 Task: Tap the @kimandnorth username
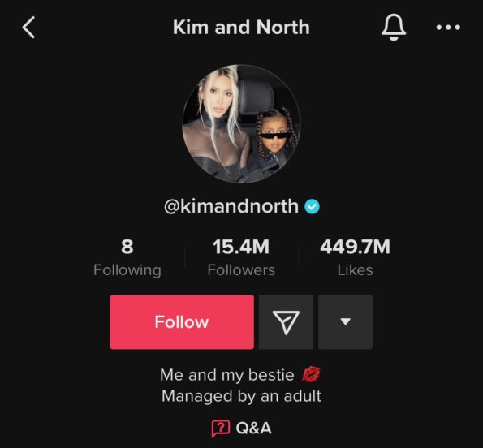pos(231,206)
